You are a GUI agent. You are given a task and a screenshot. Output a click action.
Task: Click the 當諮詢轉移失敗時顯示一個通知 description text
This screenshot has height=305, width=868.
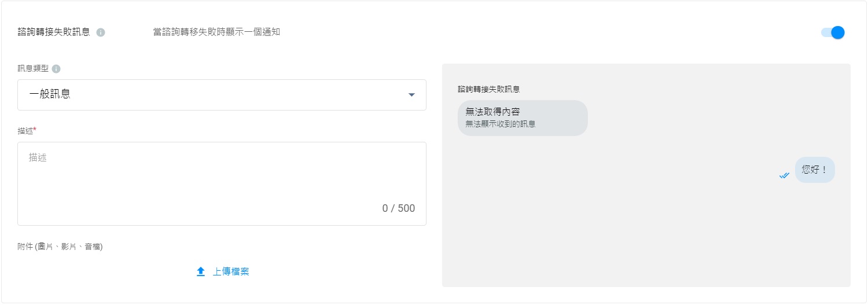216,32
